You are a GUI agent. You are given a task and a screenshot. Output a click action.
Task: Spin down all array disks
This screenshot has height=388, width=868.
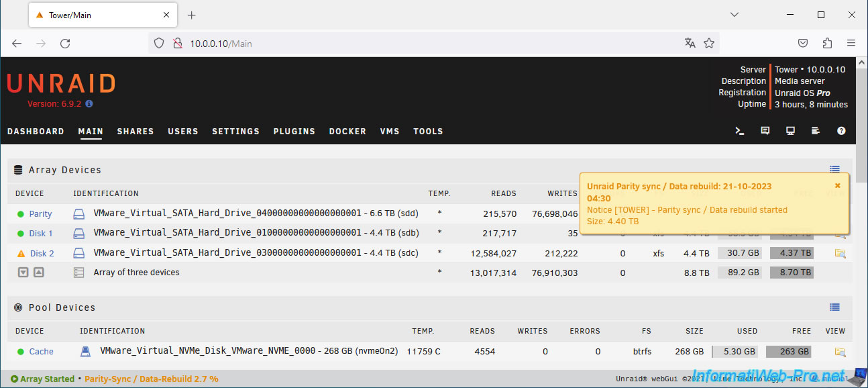[23, 273]
